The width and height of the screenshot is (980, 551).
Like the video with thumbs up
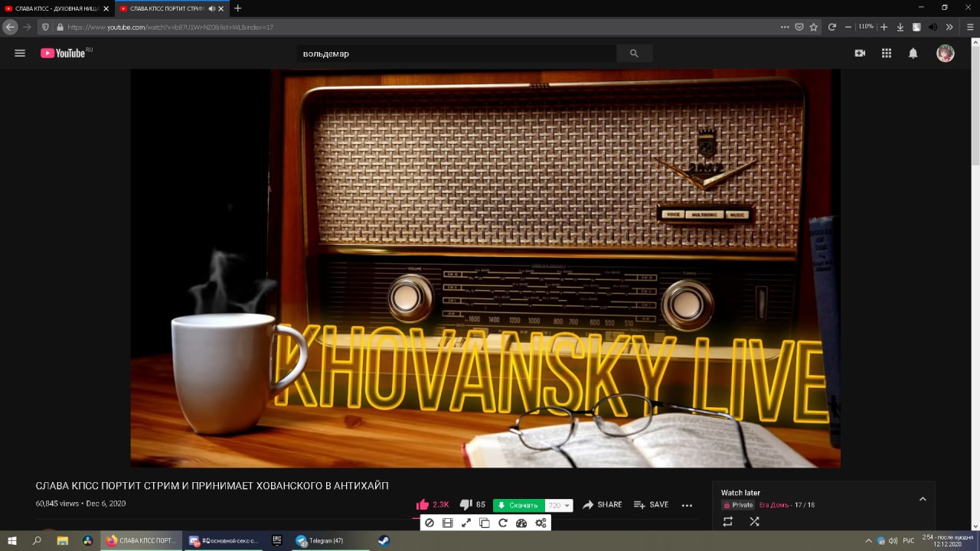pos(433,505)
